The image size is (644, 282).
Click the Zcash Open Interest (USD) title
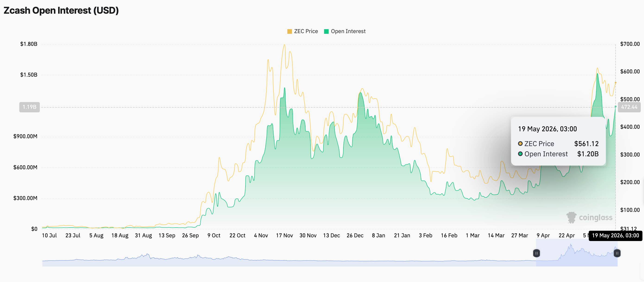[x=61, y=10]
